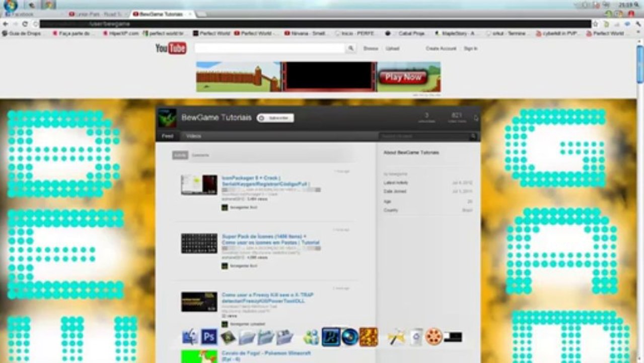Viewport: 644px width, 363px height.
Task: Open the Messenger people icon in the dock
Action: pos(312,337)
